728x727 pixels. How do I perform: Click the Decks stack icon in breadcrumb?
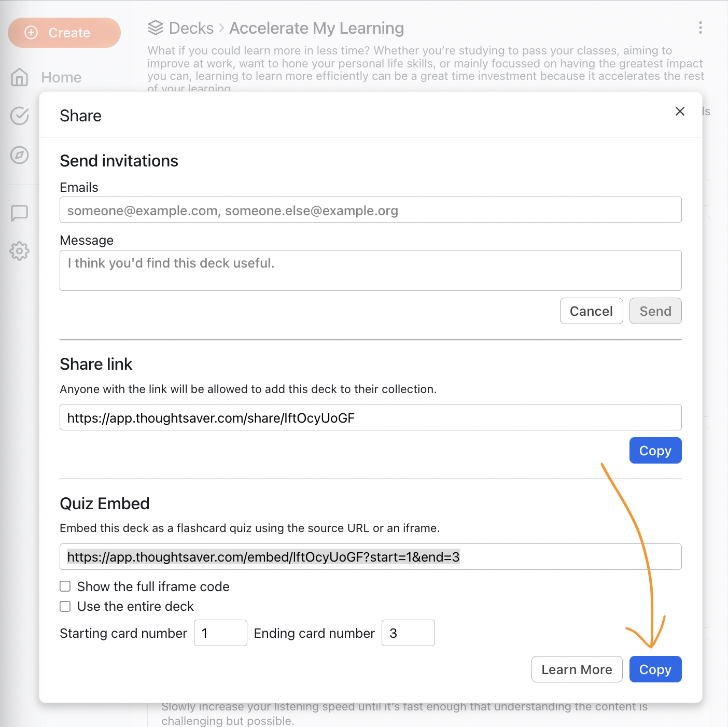(x=156, y=28)
